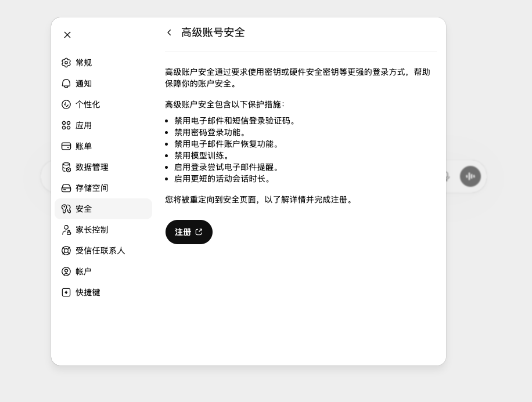Click the lifebuoy icon next to 受信任联系人
The width and height of the screenshot is (532, 402).
point(66,251)
